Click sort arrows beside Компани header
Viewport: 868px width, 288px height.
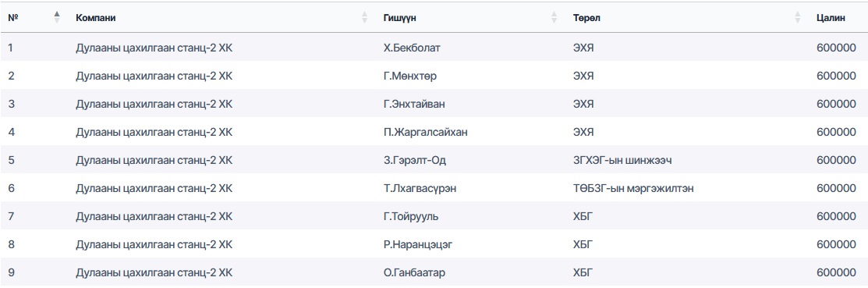(364, 18)
